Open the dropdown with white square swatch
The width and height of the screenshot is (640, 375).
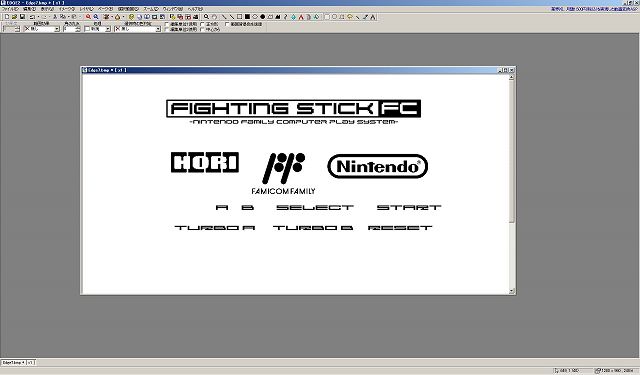click(x=98, y=29)
